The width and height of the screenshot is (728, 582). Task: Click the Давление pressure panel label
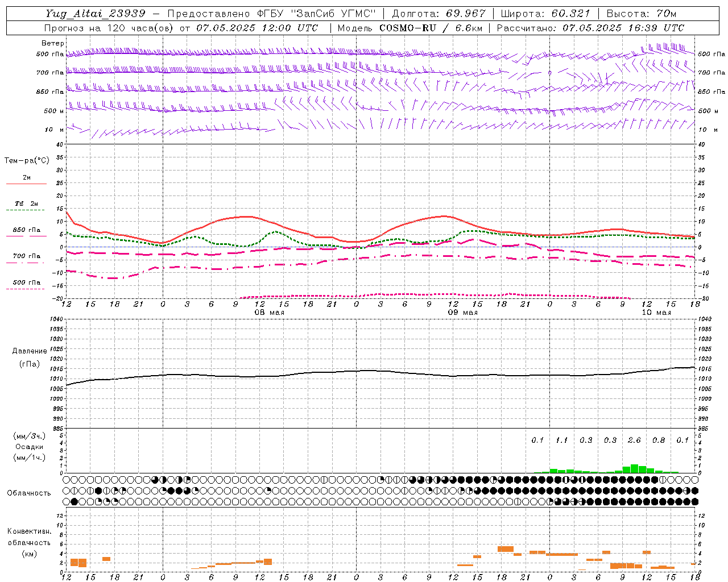tap(30, 351)
